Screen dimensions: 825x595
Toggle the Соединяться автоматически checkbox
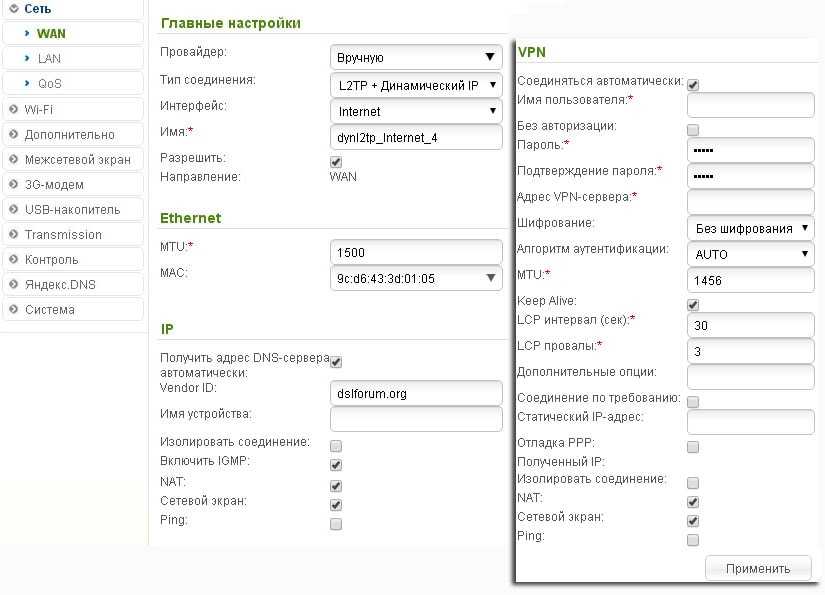click(693, 85)
